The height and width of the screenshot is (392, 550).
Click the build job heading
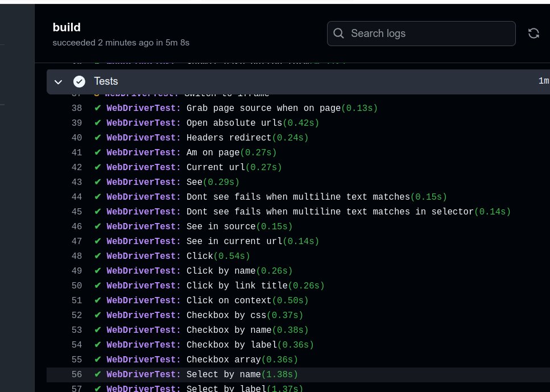click(x=67, y=27)
